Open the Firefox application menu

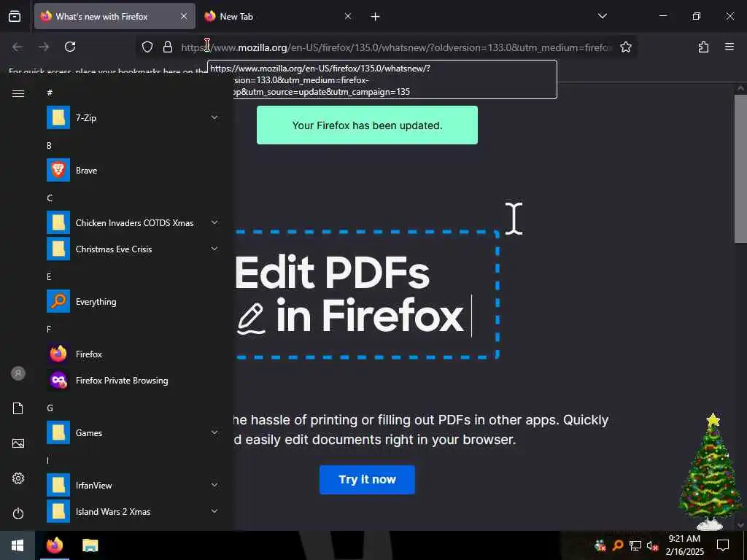(x=729, y=47)
